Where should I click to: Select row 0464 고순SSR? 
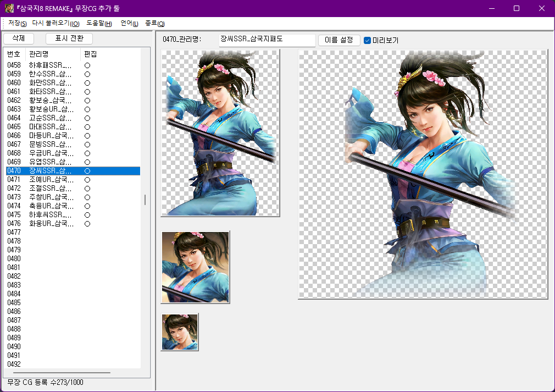73,118
